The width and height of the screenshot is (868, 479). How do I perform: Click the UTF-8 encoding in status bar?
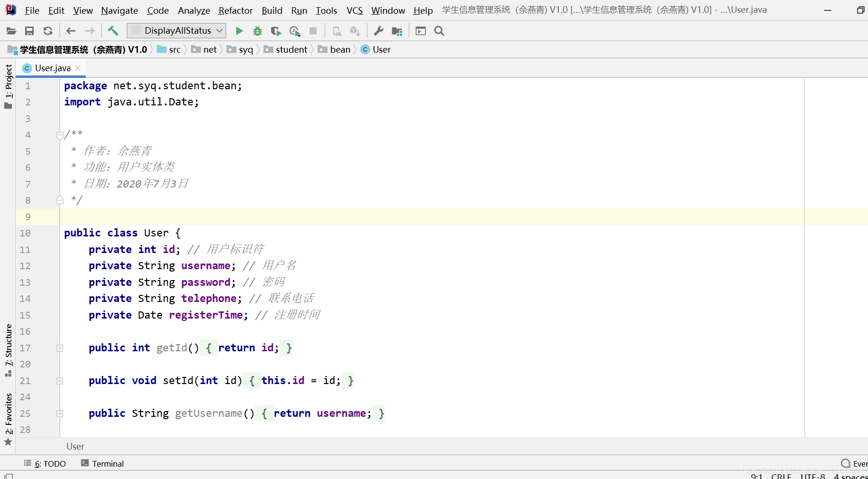813,476
